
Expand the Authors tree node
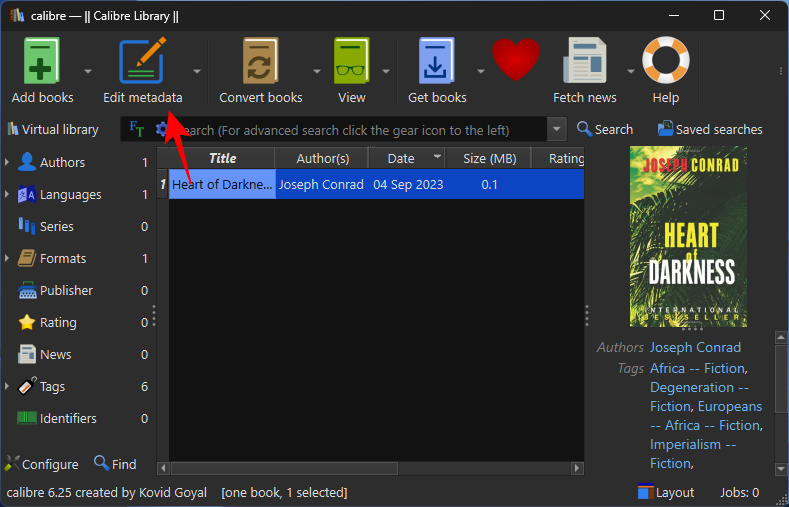(x=7, y=162)
